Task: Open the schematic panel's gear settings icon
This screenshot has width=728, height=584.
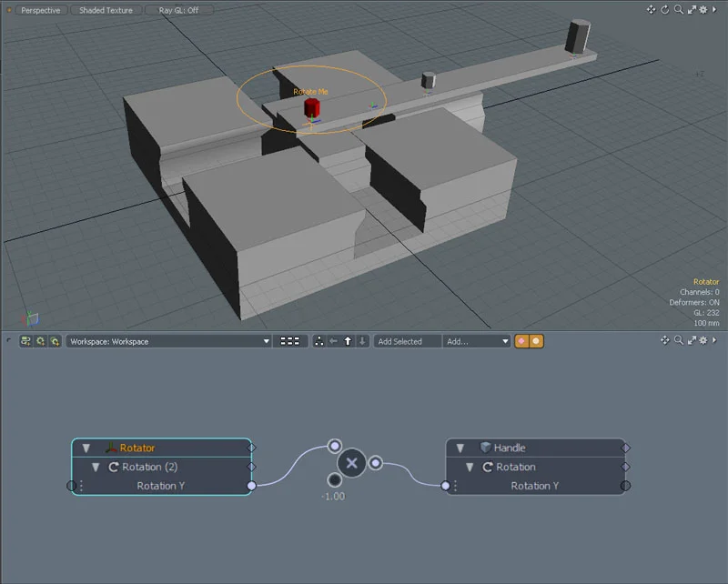Action: [703, 341]
